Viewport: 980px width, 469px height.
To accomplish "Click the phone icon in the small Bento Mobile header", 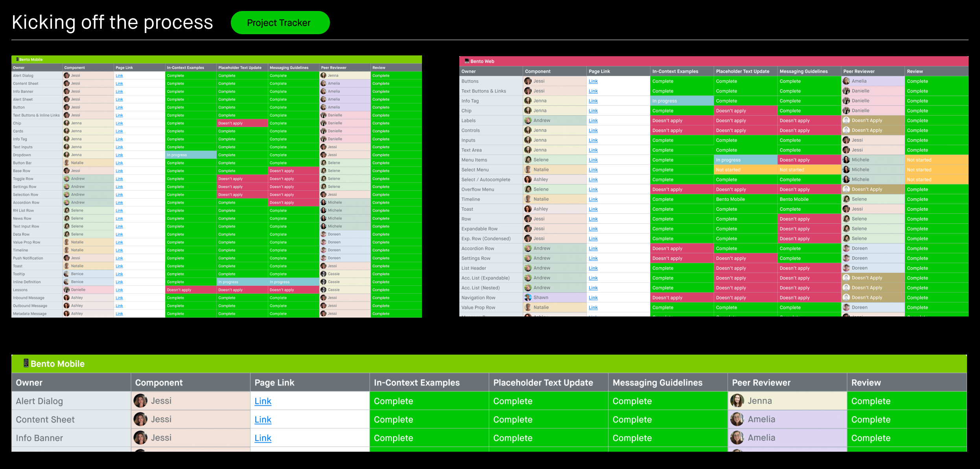I will click(17, 59).
